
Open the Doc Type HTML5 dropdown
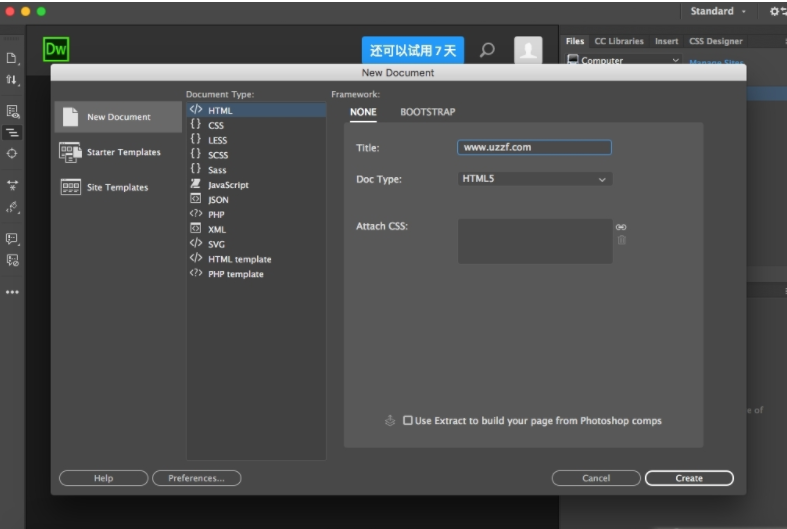(535, 179)
